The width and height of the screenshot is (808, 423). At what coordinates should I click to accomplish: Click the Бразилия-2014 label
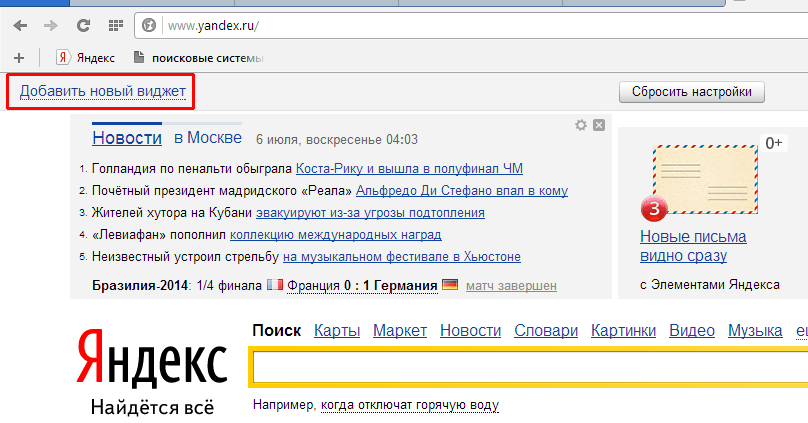(x=139, y=285)
